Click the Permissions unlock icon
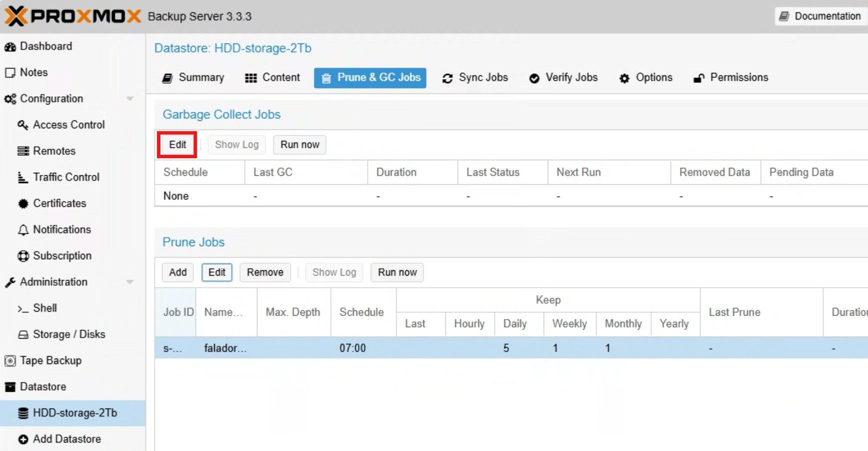 pyautogui.click(x=699, y=78)
